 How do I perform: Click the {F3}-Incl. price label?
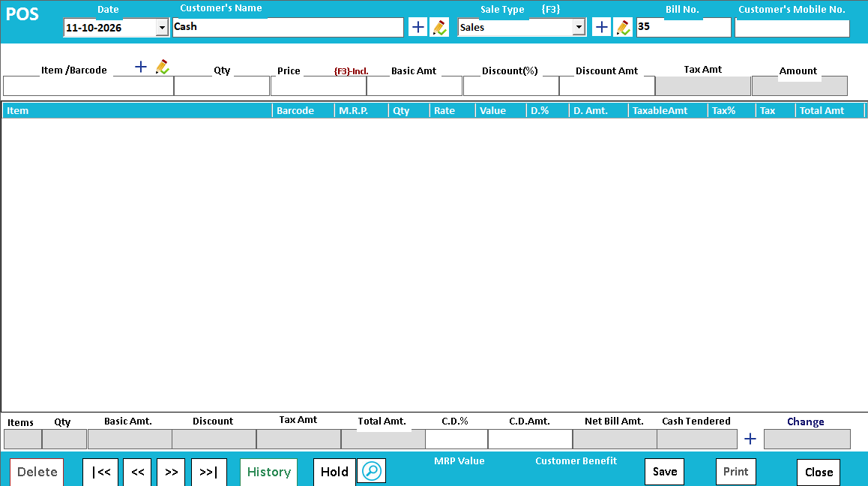click(x=351, y=71)
